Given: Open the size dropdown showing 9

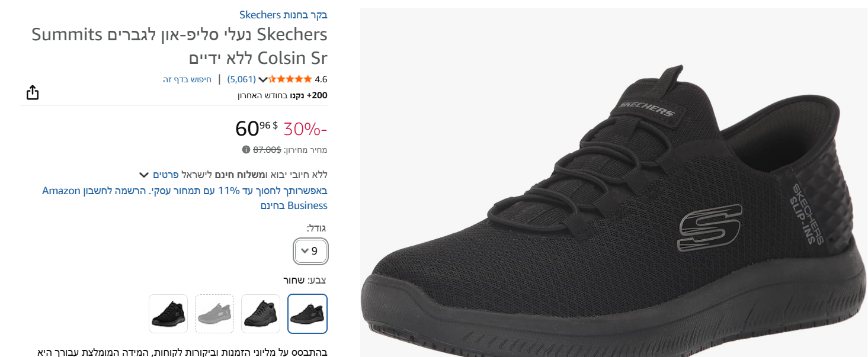Looking at the screenshot, I should pyautogui.click(x=311, y=251).
